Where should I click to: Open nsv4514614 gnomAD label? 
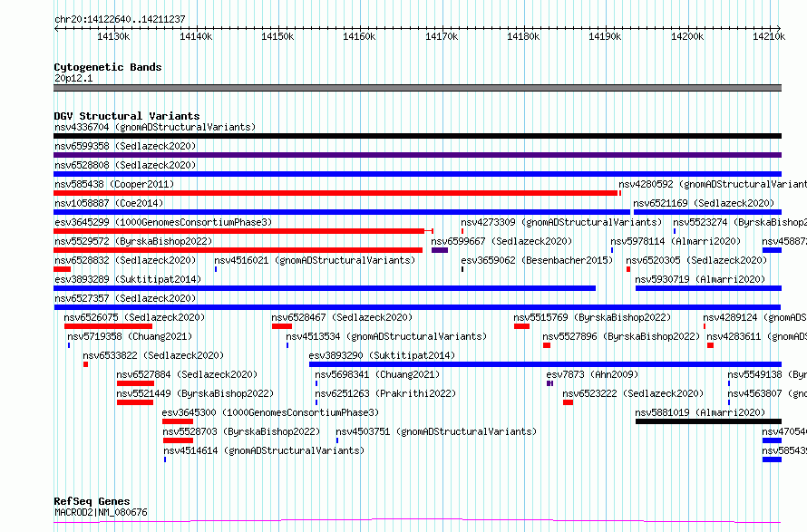[264, 450]
